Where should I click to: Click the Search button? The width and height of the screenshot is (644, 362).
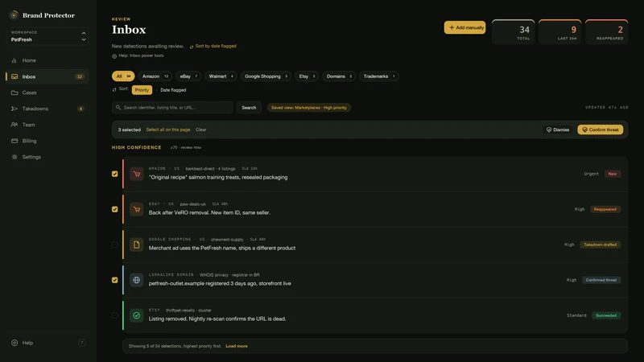tap(249, 108)
